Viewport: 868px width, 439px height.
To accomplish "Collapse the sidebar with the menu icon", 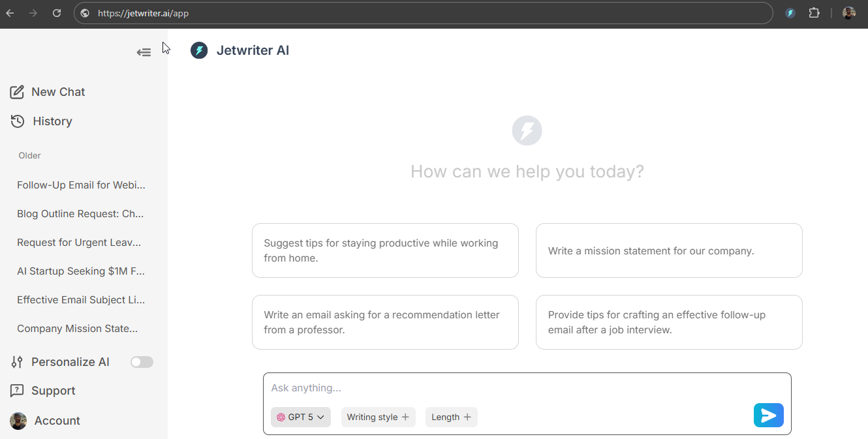I will pyautogui.click(x=144, y=52).
